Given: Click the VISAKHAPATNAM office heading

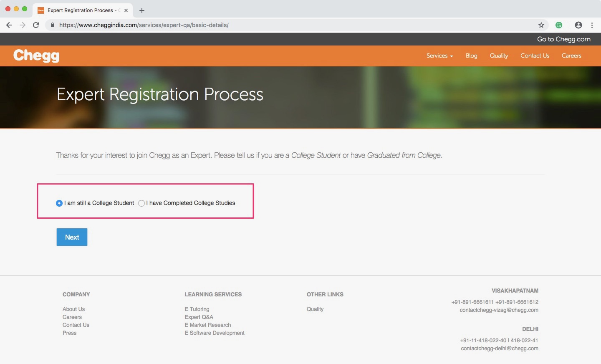Looking at the screenshot, I should [x=515, y=291].
